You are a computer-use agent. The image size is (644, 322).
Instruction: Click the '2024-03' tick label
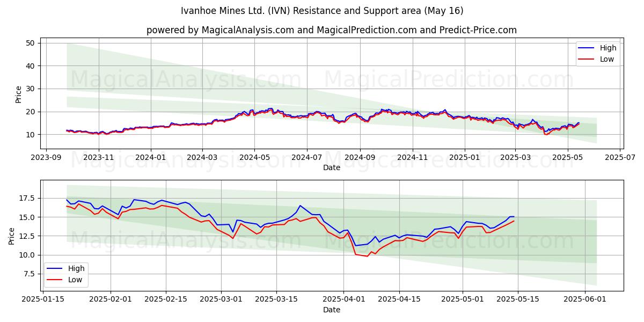pos(202,157)
